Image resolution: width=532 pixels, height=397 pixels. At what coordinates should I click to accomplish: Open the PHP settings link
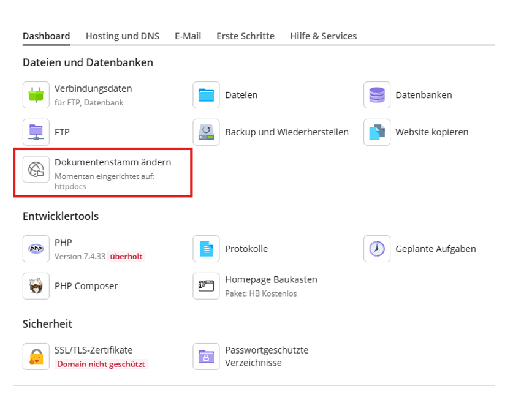click(64, 243)
